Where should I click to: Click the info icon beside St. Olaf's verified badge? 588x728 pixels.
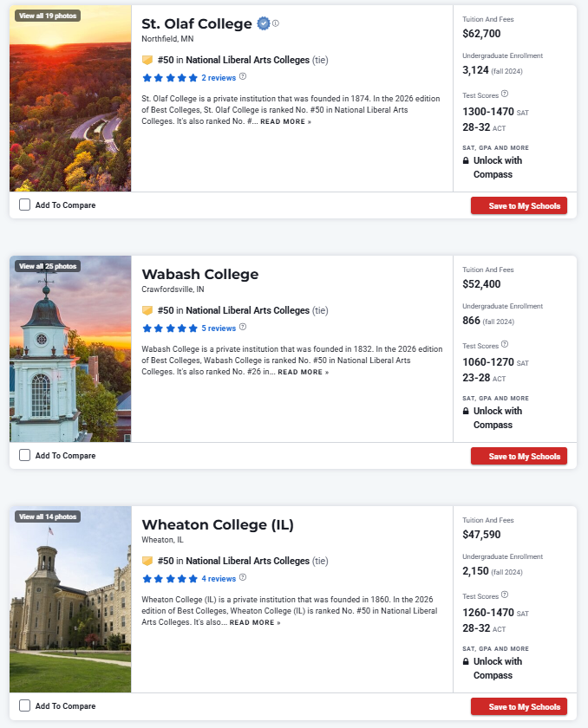[x=276, y=23]
